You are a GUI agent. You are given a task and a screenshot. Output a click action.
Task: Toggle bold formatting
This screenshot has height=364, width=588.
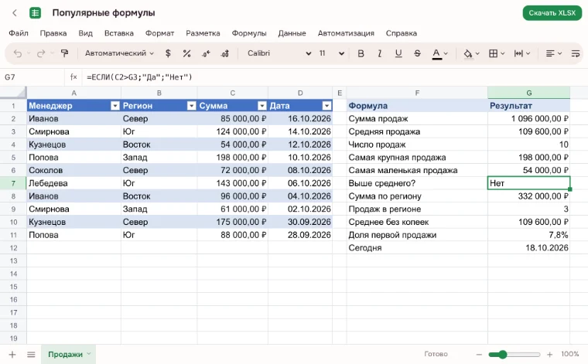[x=361, y=53]
